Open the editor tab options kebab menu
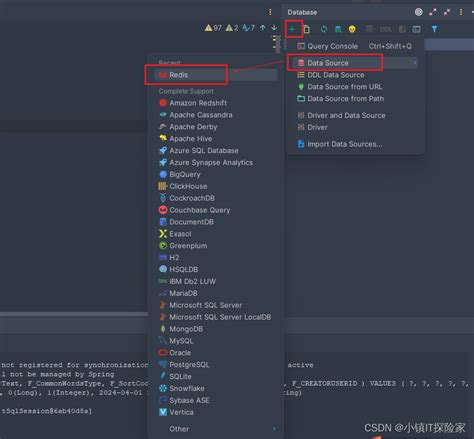The width and height of the screenshot is (474, 439). tap(270, 12)
